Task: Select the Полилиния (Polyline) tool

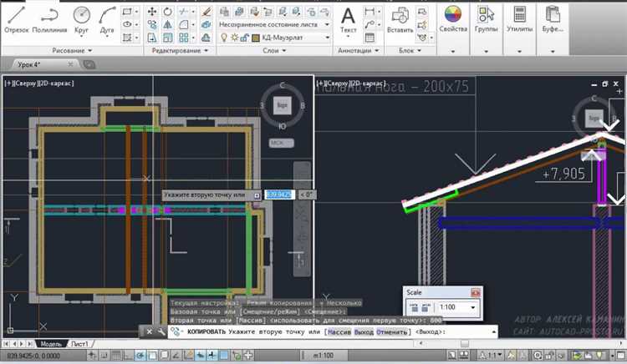Action: (x=49, y=18)
